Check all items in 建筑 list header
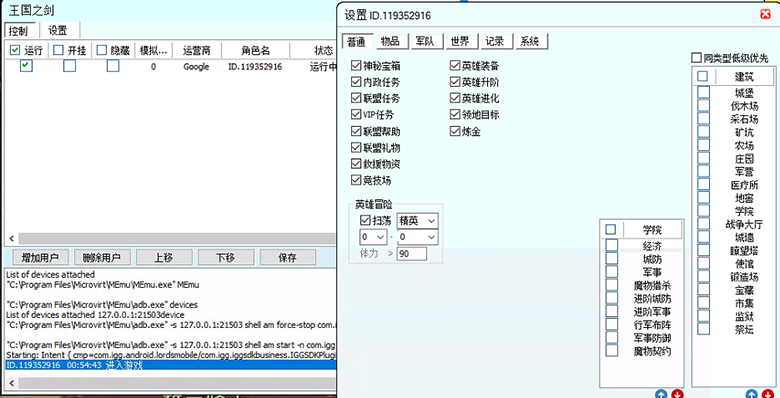This screenshot has width=780, height=398. point(702,77)
